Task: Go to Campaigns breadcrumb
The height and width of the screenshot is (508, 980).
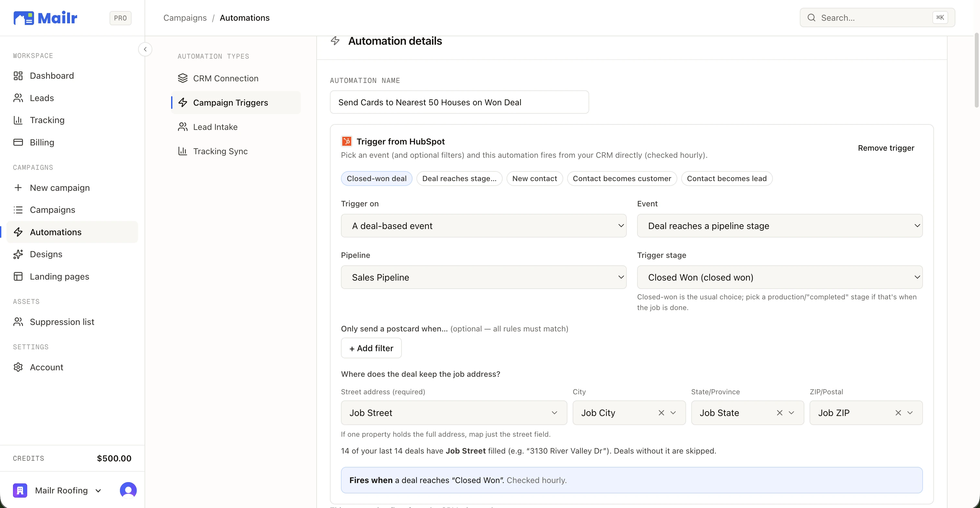Action: [185, 18]
